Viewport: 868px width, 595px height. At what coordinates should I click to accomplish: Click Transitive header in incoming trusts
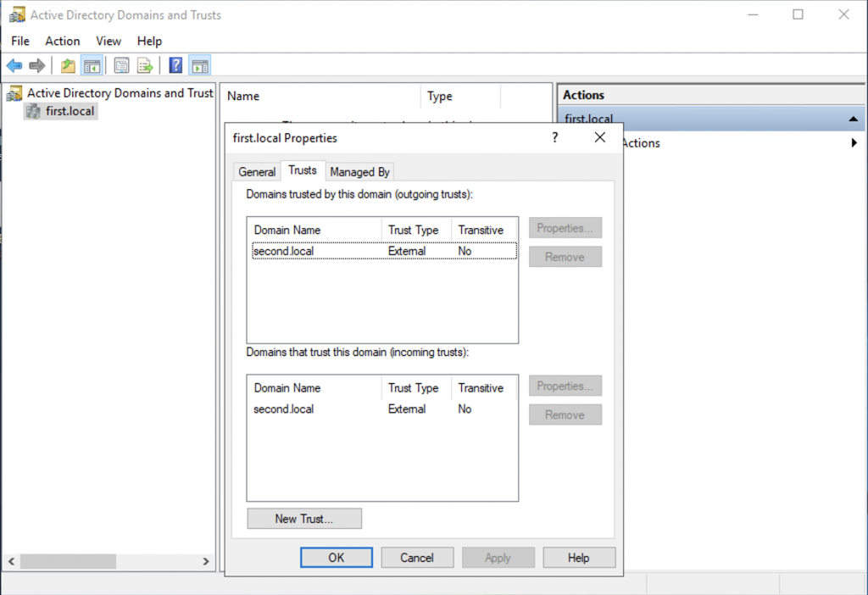tap(484, 388)
